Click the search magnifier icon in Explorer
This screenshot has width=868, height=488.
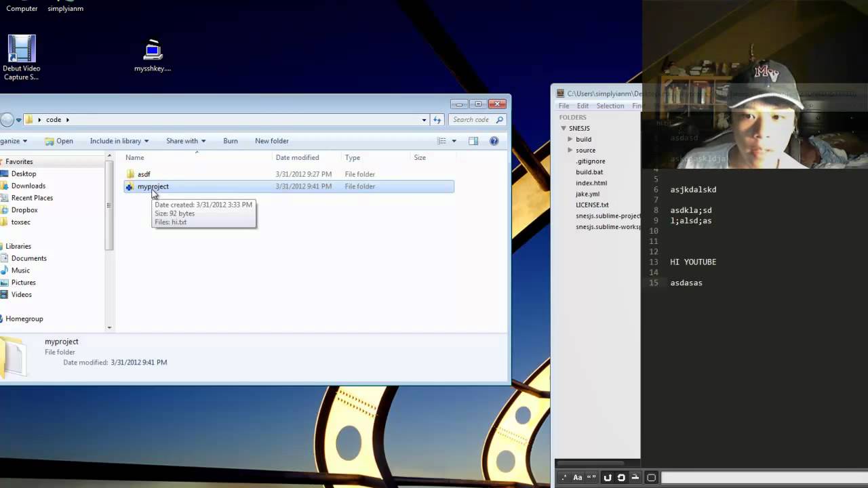tap(500, 120)
